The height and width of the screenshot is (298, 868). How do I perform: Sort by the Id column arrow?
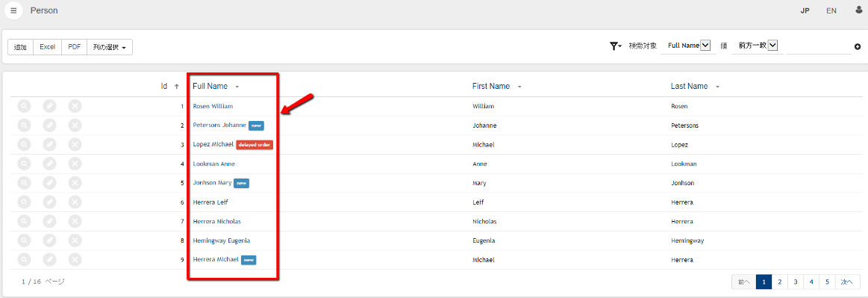(x=177, y=87)
